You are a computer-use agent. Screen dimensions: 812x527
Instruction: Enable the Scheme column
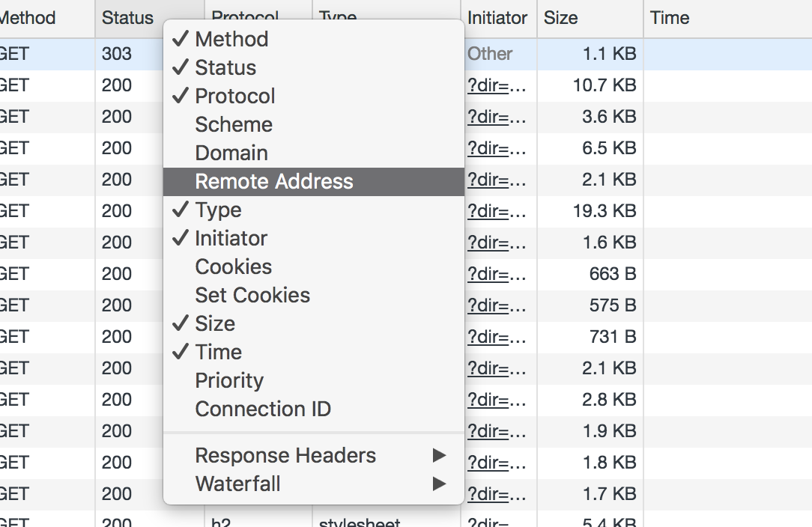point(313,125)
